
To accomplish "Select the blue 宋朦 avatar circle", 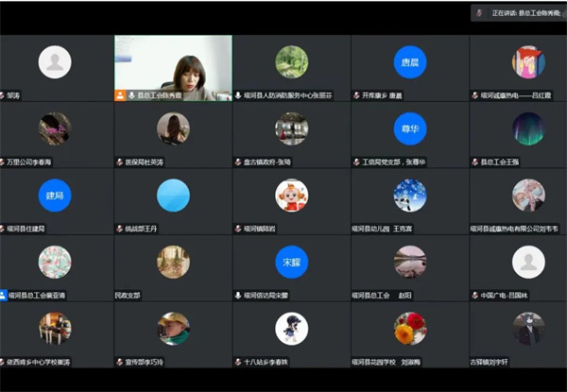I will 291,262.
